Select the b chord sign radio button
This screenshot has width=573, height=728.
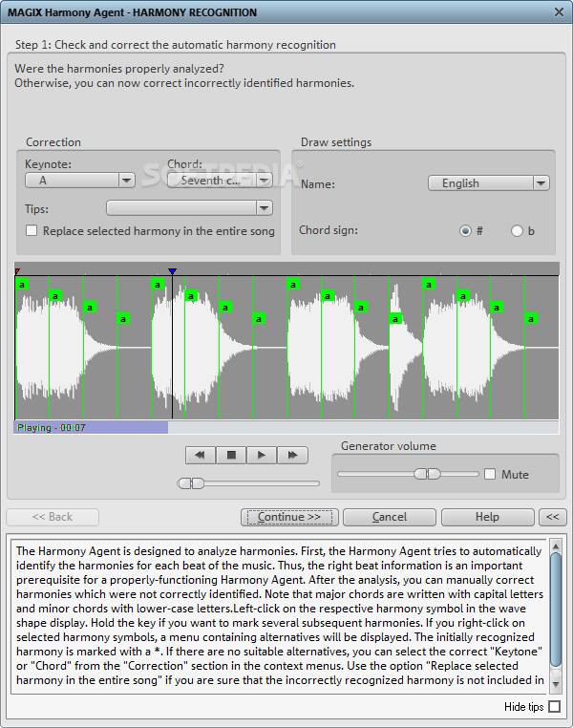(x=517, y=231)
